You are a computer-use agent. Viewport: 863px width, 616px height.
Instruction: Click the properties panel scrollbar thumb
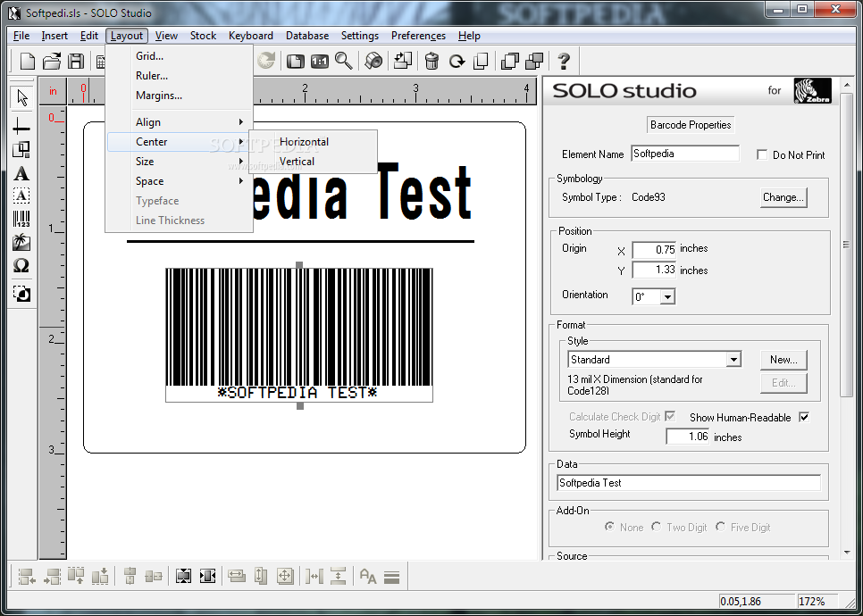click(x=847, y=245)
